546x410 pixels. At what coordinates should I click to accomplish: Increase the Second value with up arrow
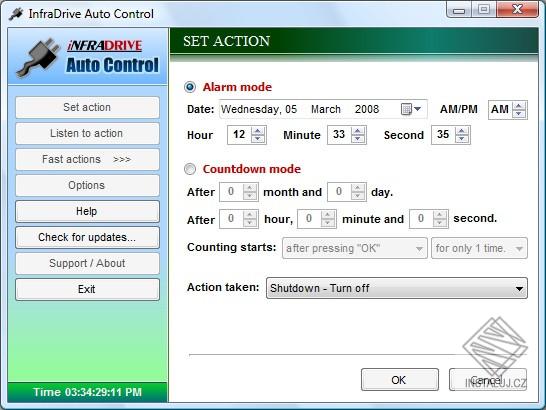(x=462, y=131)
